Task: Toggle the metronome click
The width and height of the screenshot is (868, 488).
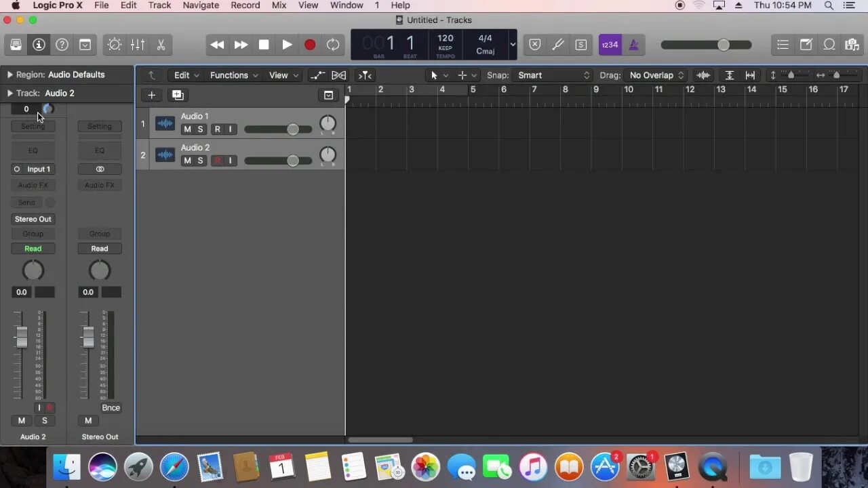Action: coord(633,45)
